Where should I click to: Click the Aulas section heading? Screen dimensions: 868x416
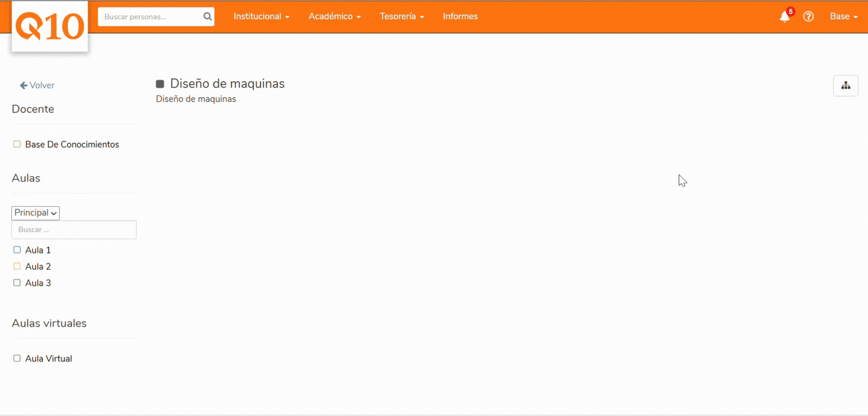point(26,178)
